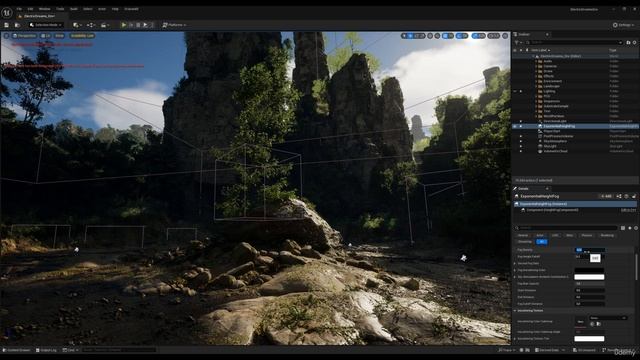The image size is (640, 360).
Task: Click the Outliner search field
Action: 574,42
